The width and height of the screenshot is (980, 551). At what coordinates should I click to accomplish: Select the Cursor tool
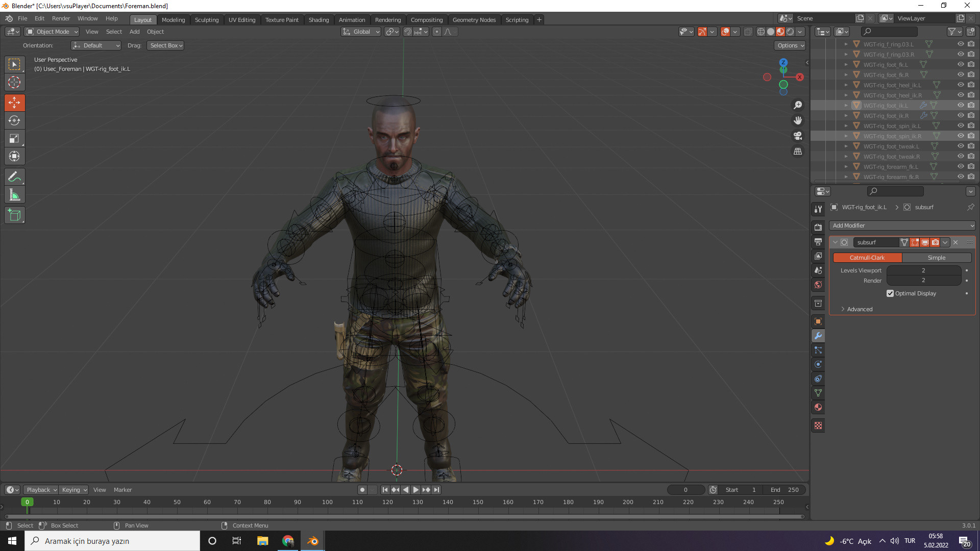click(14, 82)
